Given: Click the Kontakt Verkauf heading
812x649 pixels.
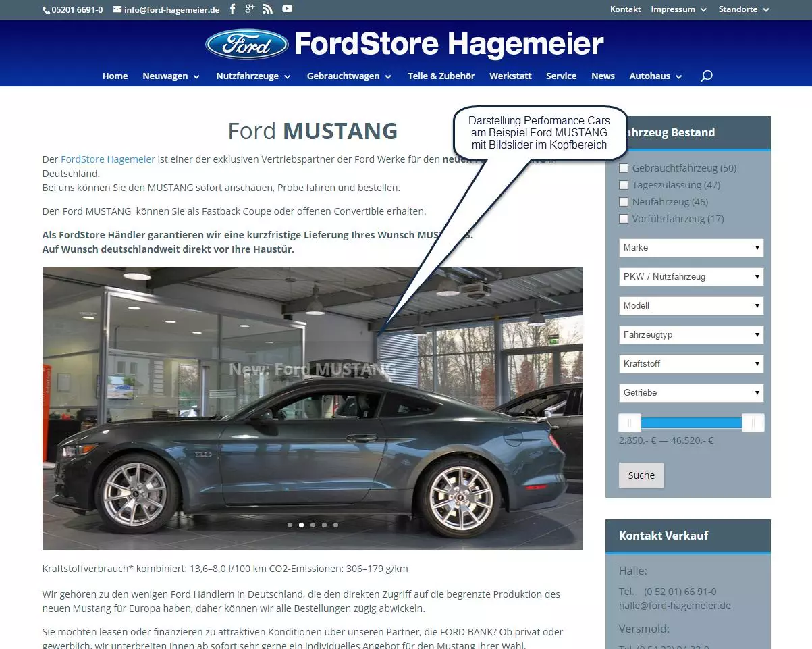Looking at the screenshot, I should click(664, 536).
